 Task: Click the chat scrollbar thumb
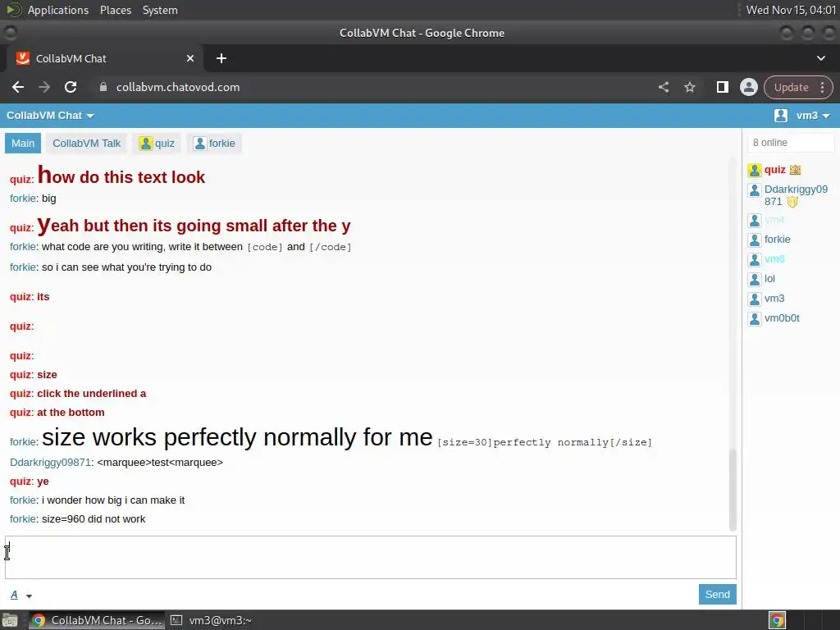[733, 490]
